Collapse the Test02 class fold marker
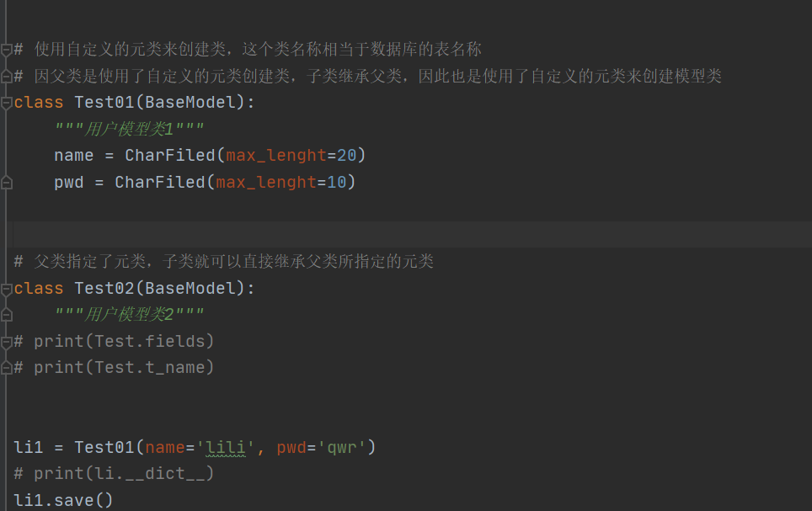812x511 pixels. 7,289
